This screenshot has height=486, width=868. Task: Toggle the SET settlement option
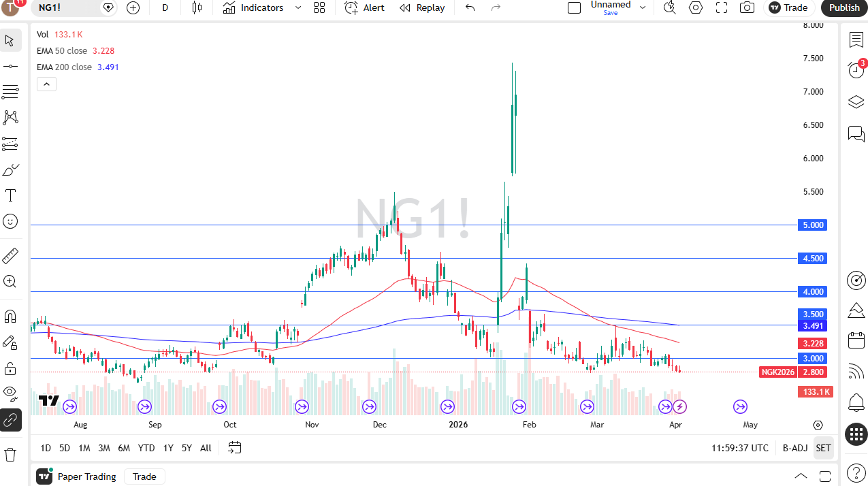[x=824, y=448]
